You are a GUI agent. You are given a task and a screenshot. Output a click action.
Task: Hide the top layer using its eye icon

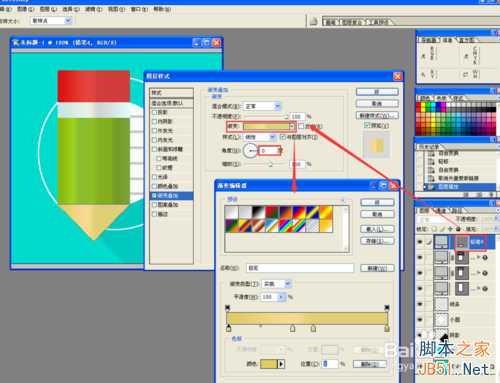pos(420,242)
